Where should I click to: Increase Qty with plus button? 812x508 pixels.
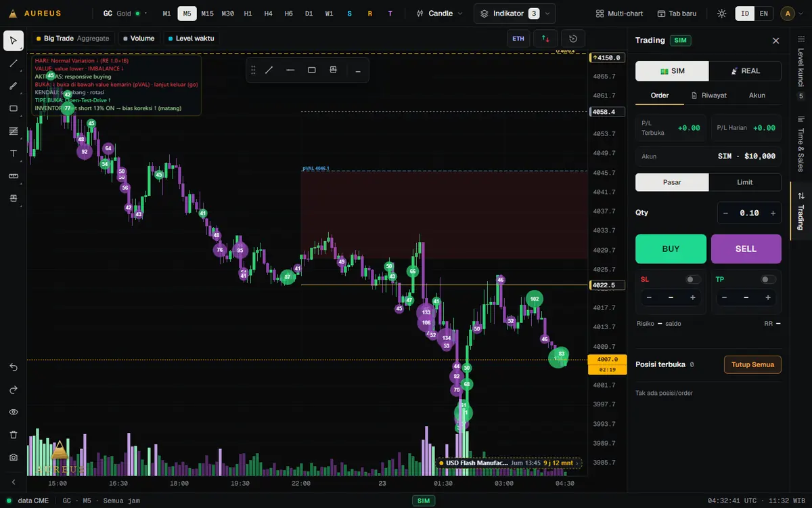click(773, 213)
